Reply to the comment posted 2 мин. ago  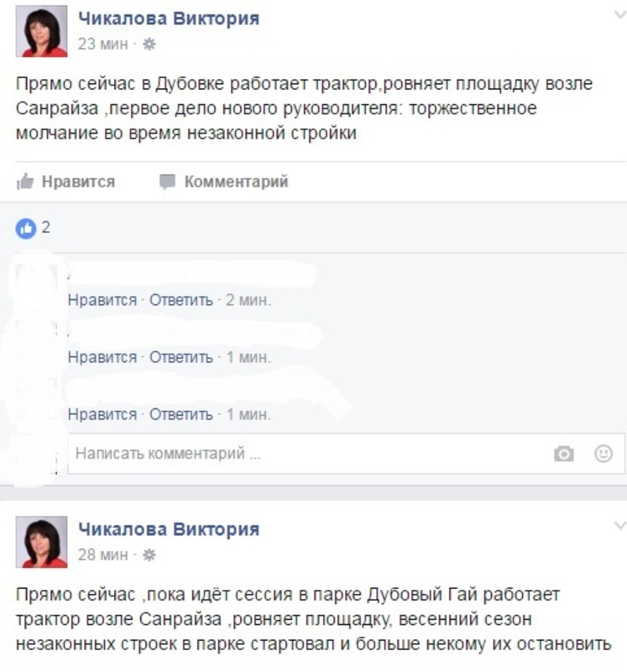pos(180,300)
